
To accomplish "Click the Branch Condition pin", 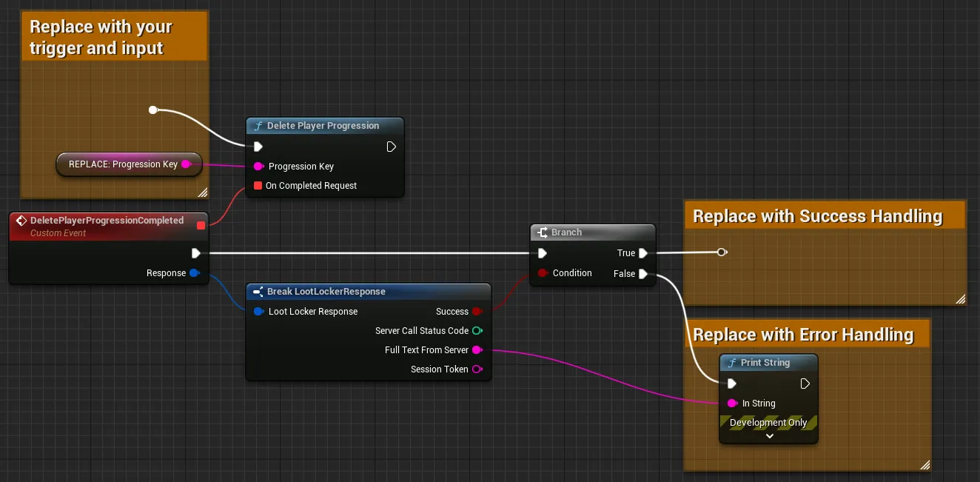I will pos(543,273).
